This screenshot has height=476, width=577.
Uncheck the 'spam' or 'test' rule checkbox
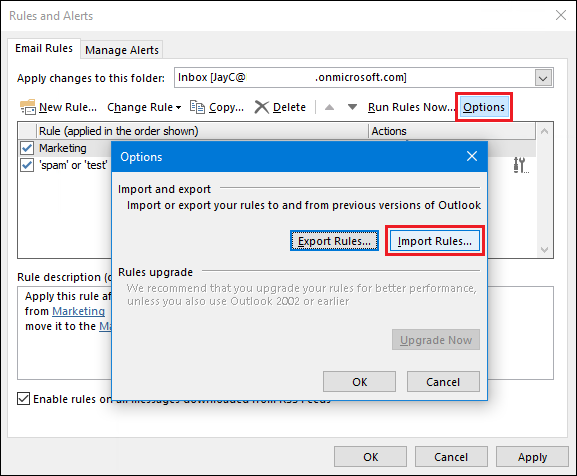point(27,165)
